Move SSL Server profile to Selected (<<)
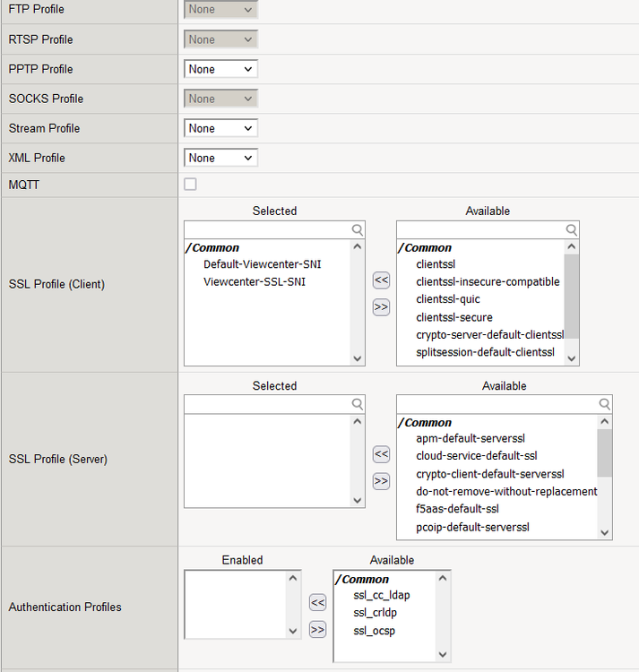 click(381, 454)
